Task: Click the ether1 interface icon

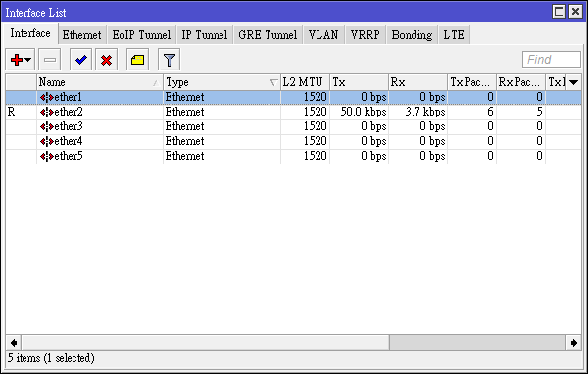Action: click(47, 98)
